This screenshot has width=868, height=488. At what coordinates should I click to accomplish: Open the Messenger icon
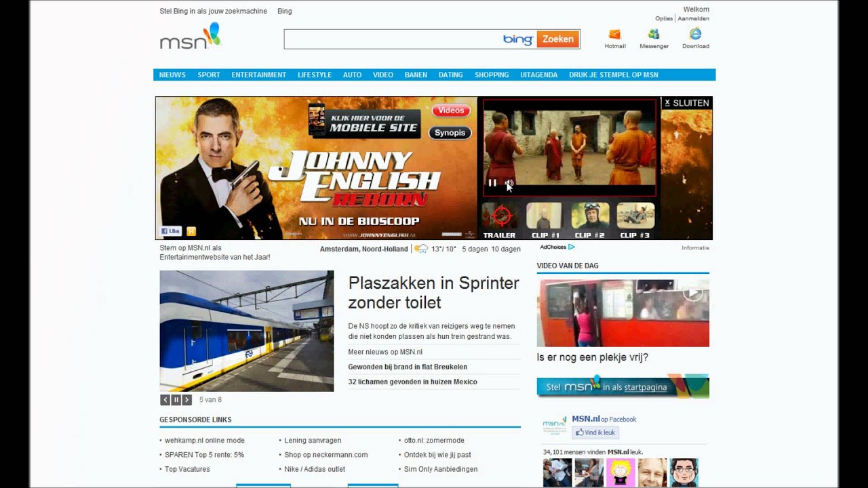click(654, 34)
